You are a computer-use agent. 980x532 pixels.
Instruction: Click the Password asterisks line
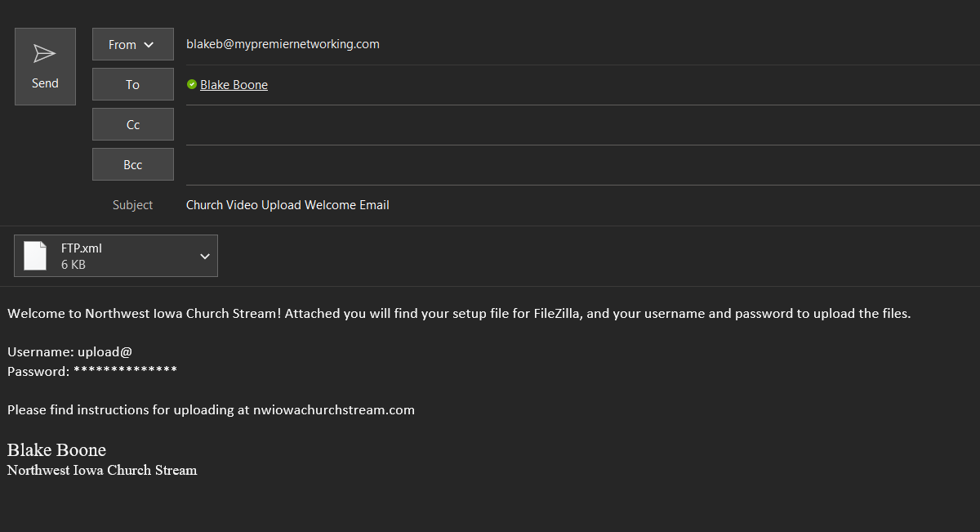(92, 371)
